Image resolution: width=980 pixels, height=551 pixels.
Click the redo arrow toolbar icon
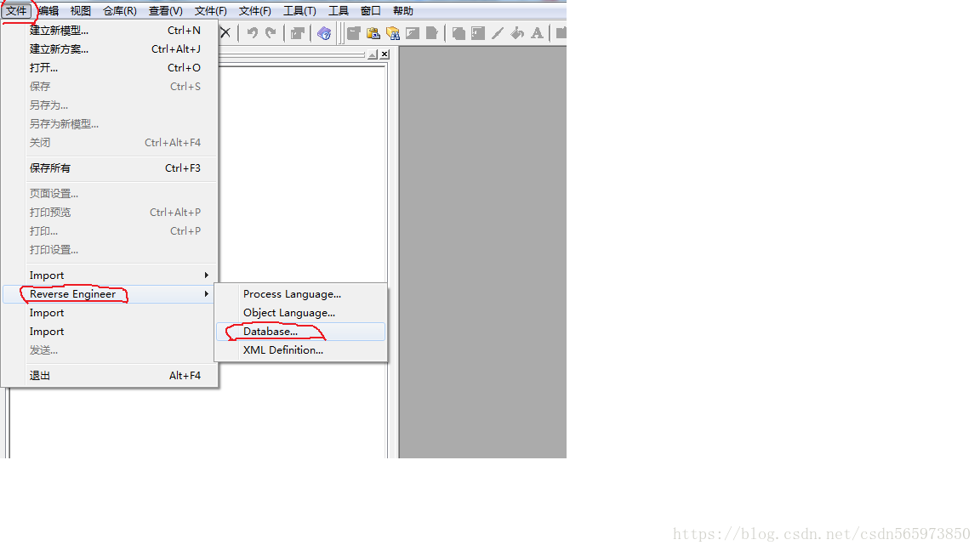click(271, 32)
